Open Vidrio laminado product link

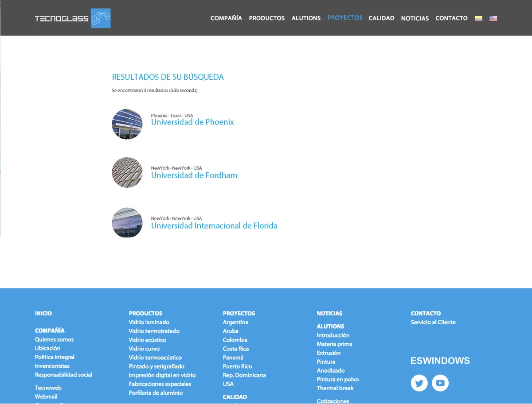click(x=149, y=322)
